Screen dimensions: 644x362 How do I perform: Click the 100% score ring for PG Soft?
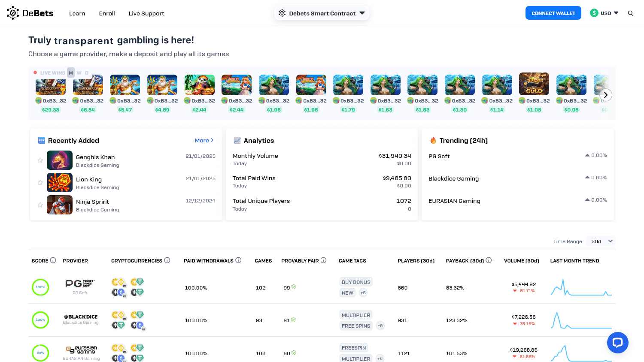click(40, 287)
